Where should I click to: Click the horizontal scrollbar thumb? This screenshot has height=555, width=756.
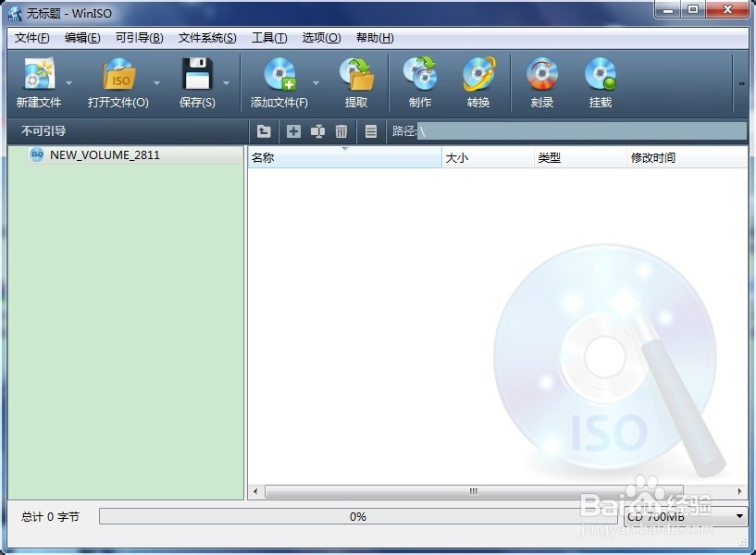coord(474,491)
